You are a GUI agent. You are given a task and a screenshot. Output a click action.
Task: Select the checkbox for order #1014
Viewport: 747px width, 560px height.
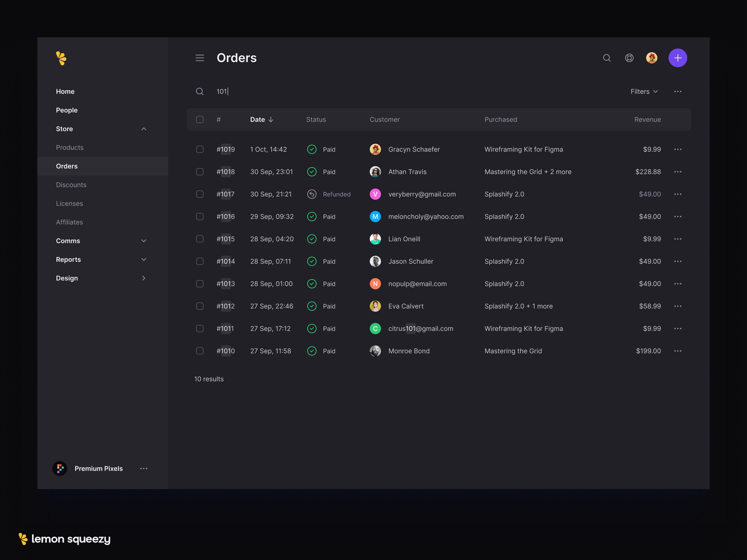click(x=200, y=261)
